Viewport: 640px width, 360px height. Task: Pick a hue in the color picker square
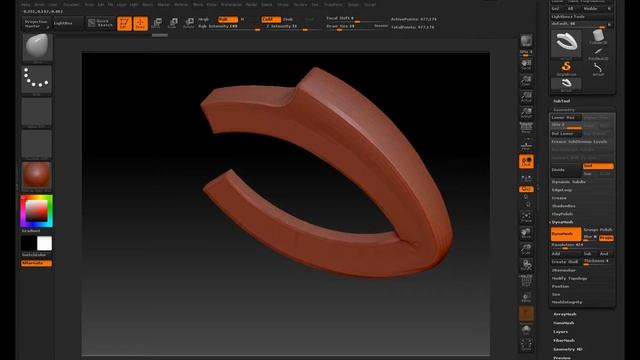pyautogui.click(x=37, y=211)
